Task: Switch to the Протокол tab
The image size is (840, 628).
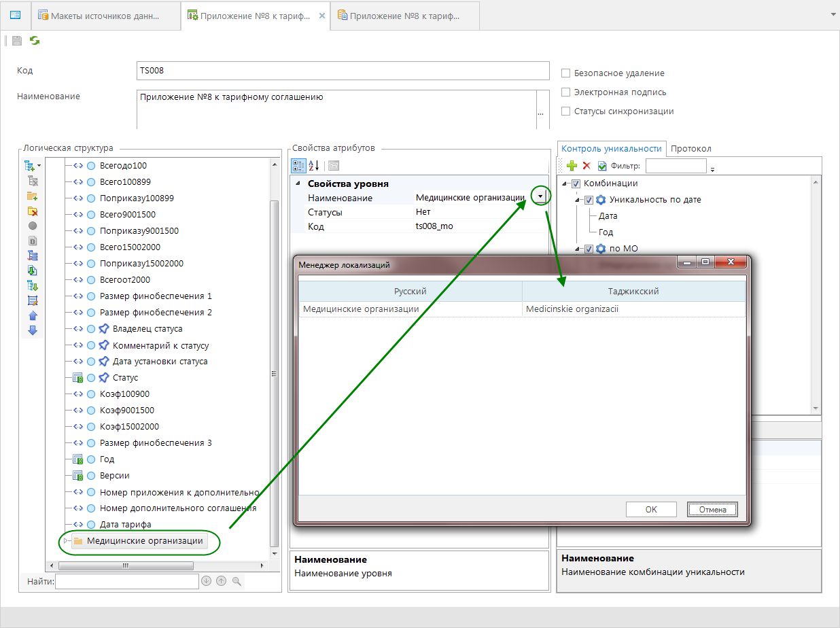Action: tap(690, 149)
